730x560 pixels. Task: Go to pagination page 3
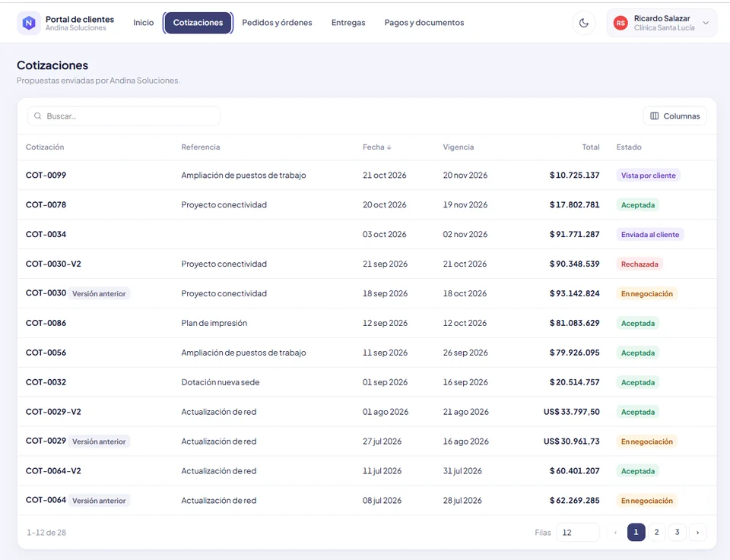(677, 532)
